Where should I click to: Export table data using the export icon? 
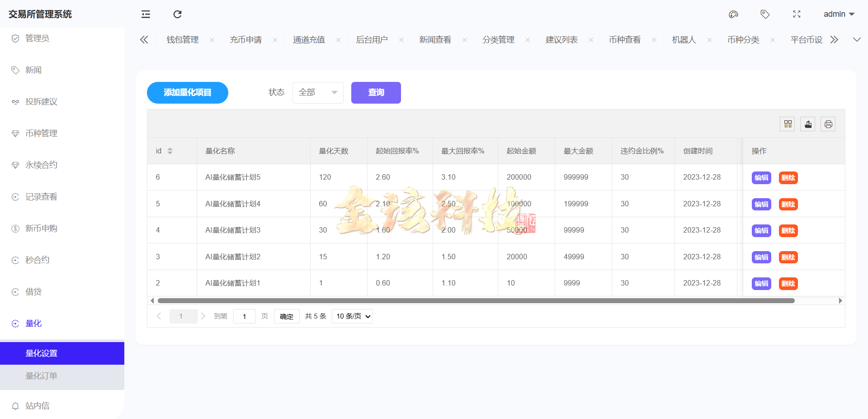point(808,124)
